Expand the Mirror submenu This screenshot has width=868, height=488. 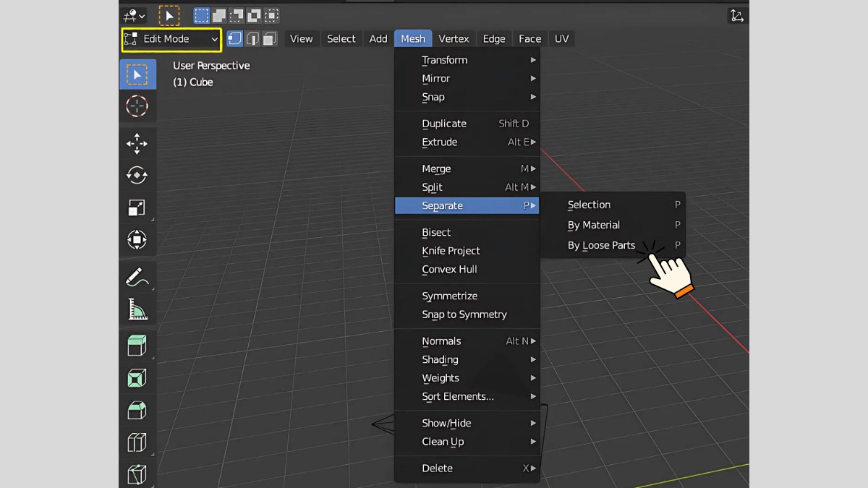coord(467,79)
